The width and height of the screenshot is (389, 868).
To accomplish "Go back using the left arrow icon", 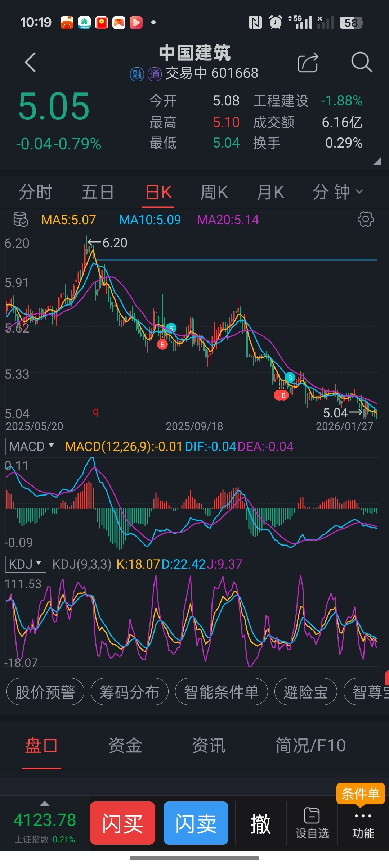I will click(31, 62).
